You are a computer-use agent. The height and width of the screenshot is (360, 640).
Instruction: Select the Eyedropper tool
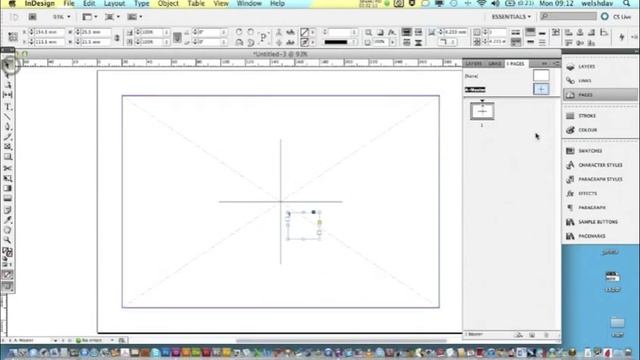(7, 220)
